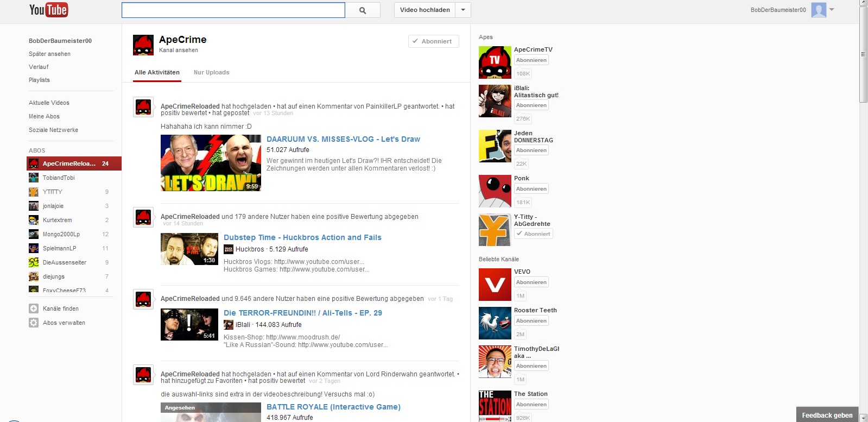The height and width of the screenshot is (422, 868).
Task: Open Die TERROR-FREUNDIN!! / Ali-Tells video link
Action: click(x=303, y=313)
